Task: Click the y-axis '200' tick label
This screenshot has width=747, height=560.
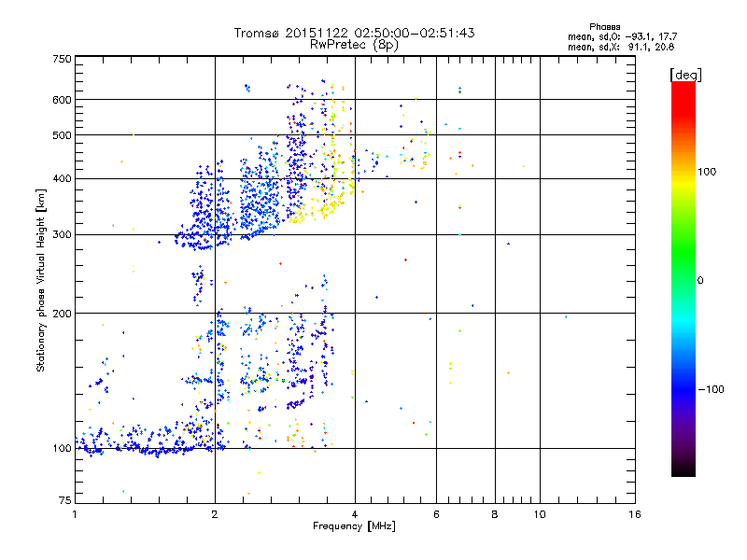Action: click(62, 314)
